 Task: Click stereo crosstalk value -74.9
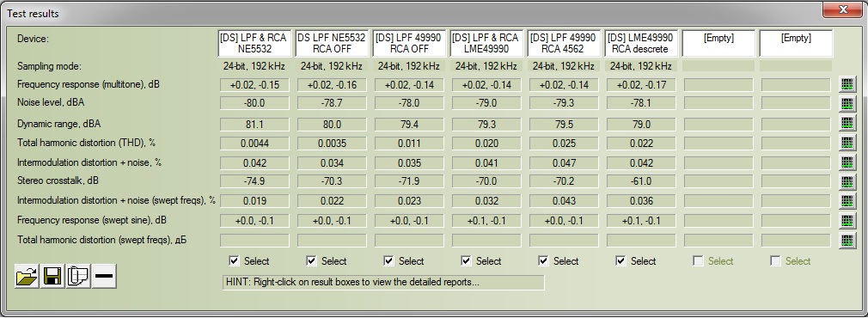254,181
